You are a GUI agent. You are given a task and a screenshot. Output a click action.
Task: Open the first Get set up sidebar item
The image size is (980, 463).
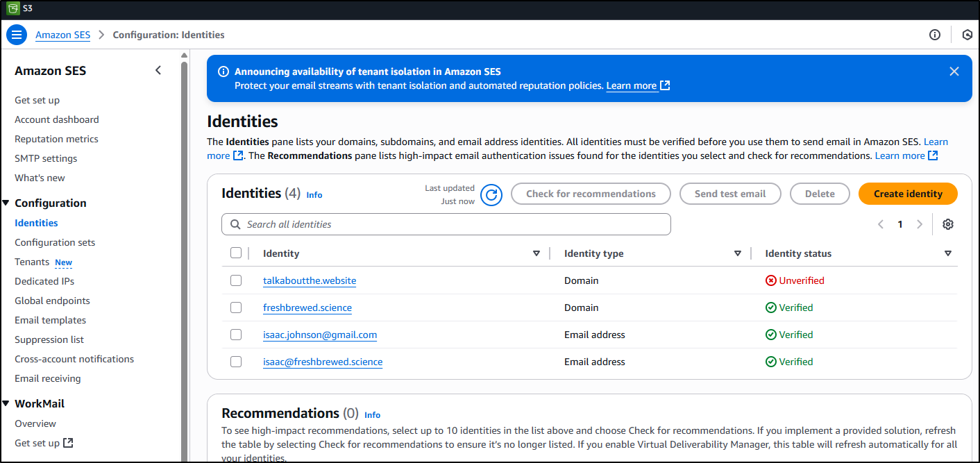pyautogui.click(x=37, y=100)
